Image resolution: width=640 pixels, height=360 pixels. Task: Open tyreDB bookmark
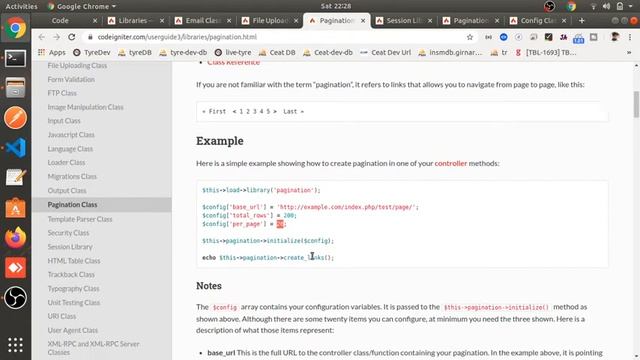(135, 53)
